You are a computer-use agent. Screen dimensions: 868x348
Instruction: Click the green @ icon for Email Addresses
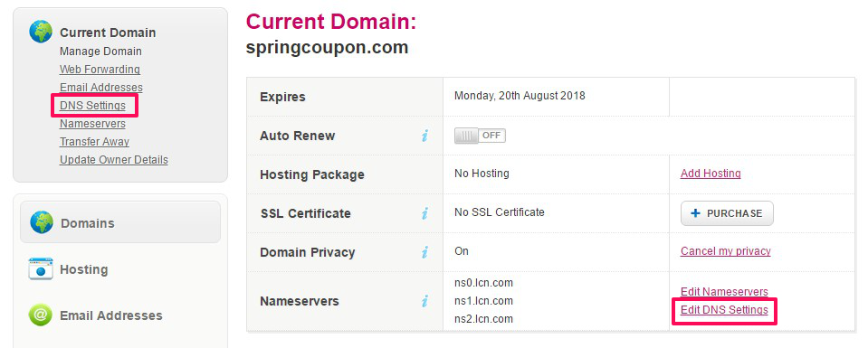[x=41, y=315]
